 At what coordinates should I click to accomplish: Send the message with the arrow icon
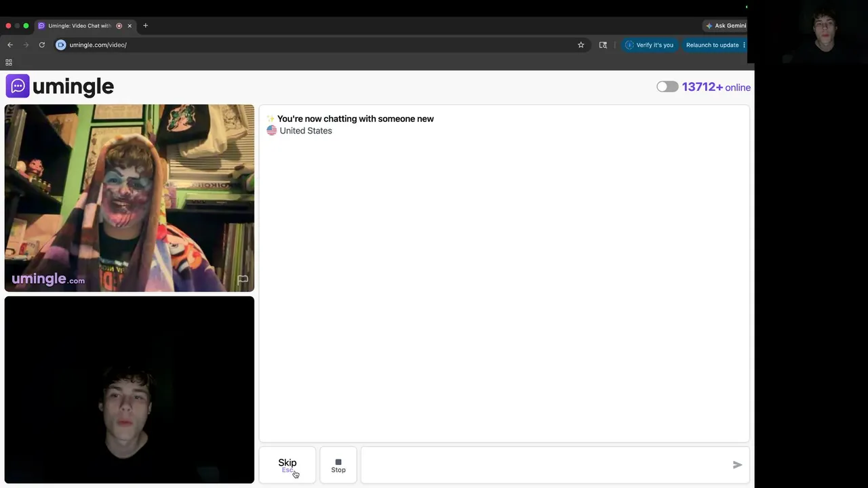(737, 465)
